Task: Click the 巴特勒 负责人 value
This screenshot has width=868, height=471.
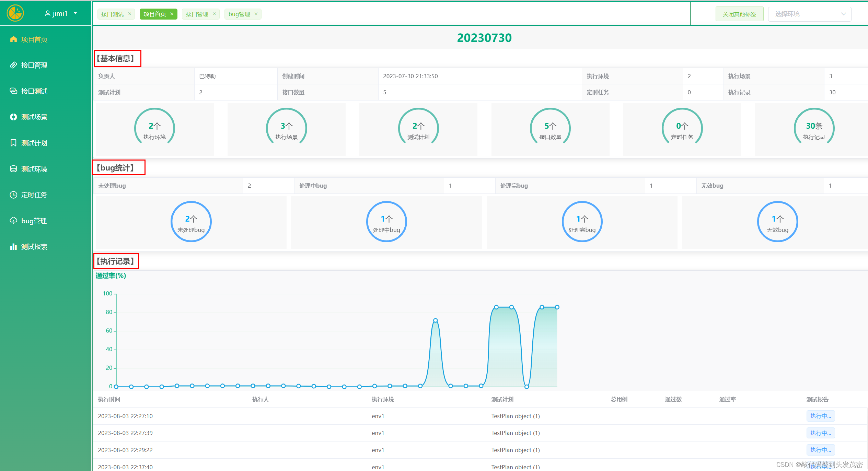Action: point(207,76)
